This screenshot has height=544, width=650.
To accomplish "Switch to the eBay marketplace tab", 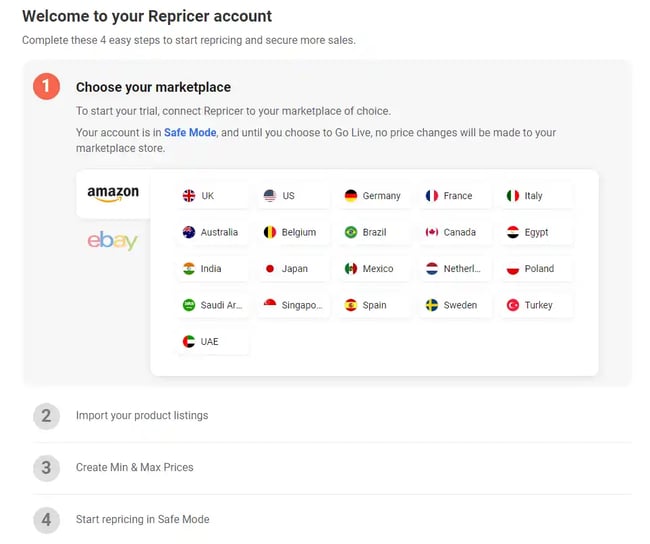I will coord(112,241).
